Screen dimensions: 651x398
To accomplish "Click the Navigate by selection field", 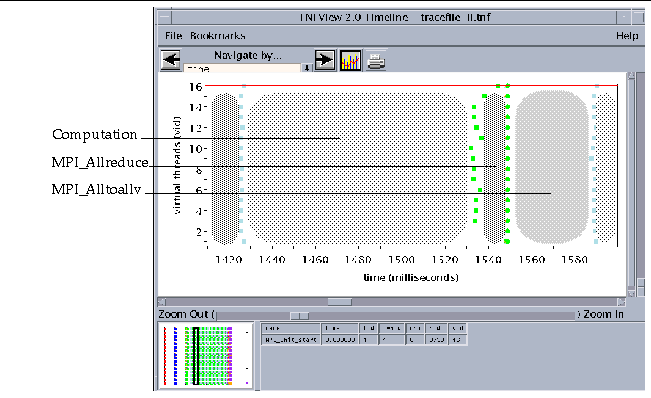I will point(242,68).
